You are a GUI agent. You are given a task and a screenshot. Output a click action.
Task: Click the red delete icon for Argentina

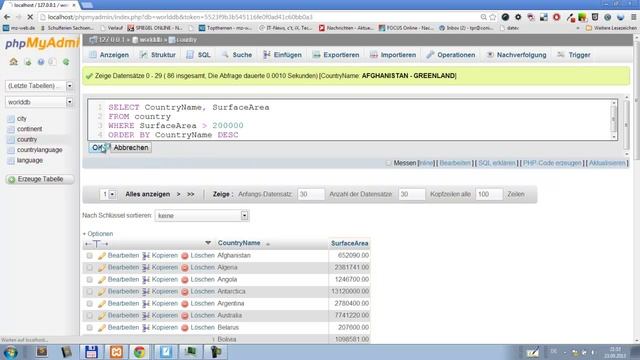[x=184, y=304]
